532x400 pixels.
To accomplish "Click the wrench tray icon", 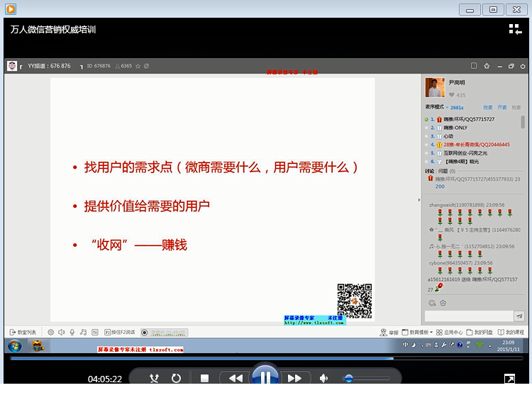I will (444, 345).
